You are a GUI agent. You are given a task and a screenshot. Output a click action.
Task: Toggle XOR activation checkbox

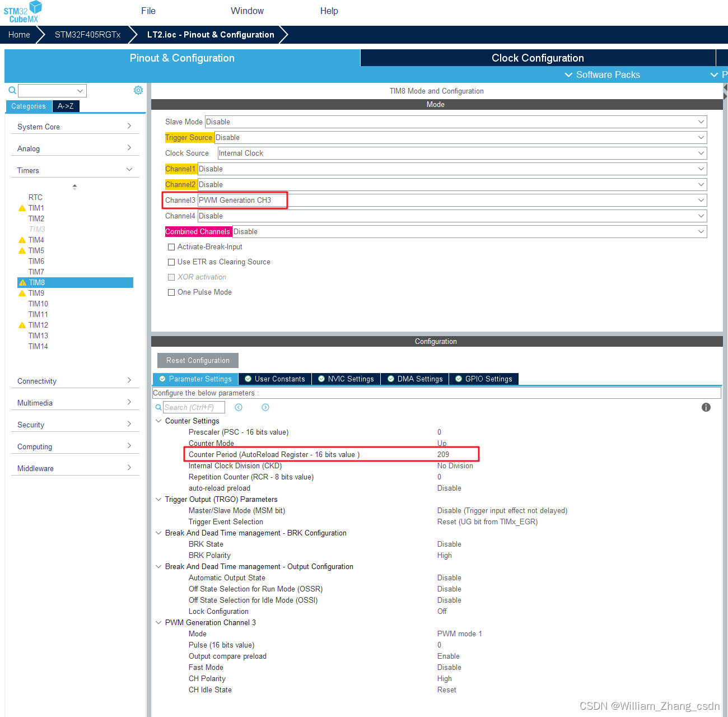coord(171,277)
